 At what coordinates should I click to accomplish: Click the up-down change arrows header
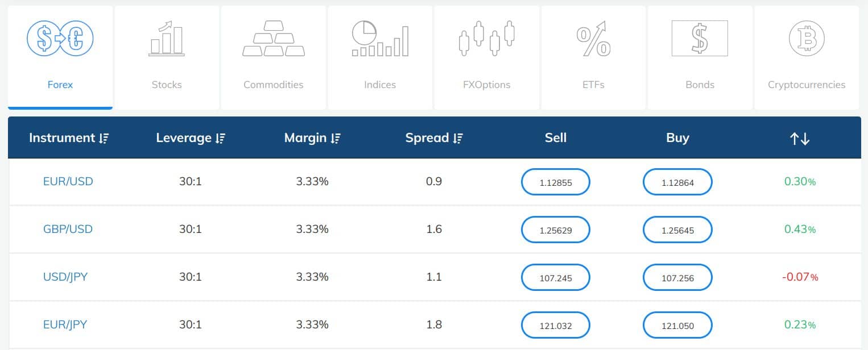coord(800,138)
